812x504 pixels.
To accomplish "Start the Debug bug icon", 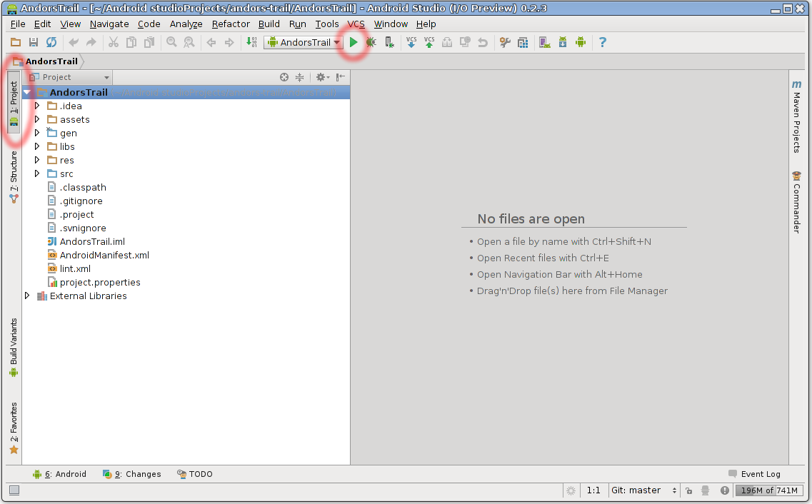I will [371, 42].
